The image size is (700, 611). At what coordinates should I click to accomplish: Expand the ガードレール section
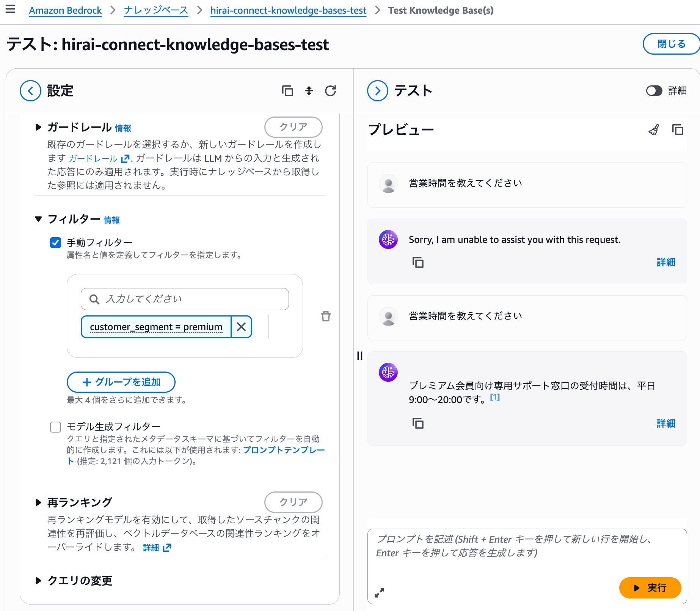point(38,127)
